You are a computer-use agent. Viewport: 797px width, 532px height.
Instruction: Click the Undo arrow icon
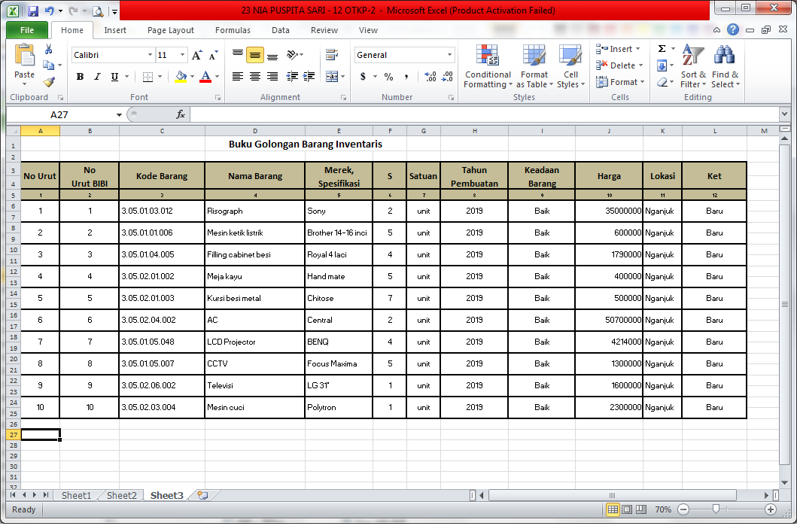pos(50,11)
